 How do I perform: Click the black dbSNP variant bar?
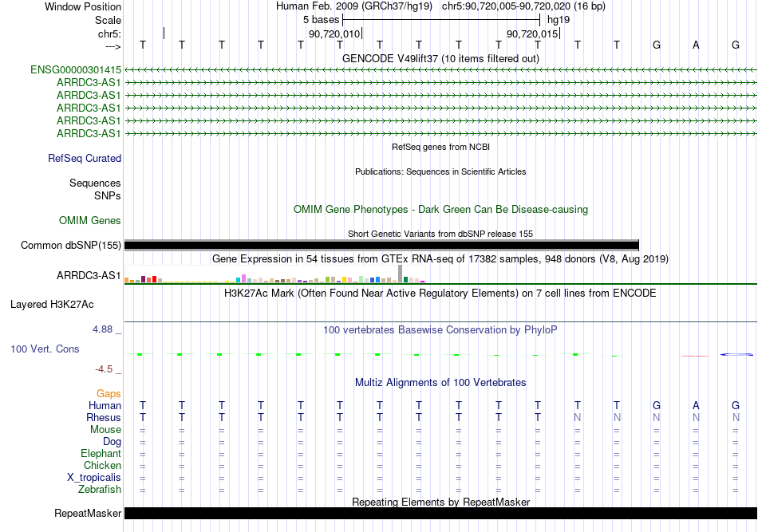click(381, 245)
